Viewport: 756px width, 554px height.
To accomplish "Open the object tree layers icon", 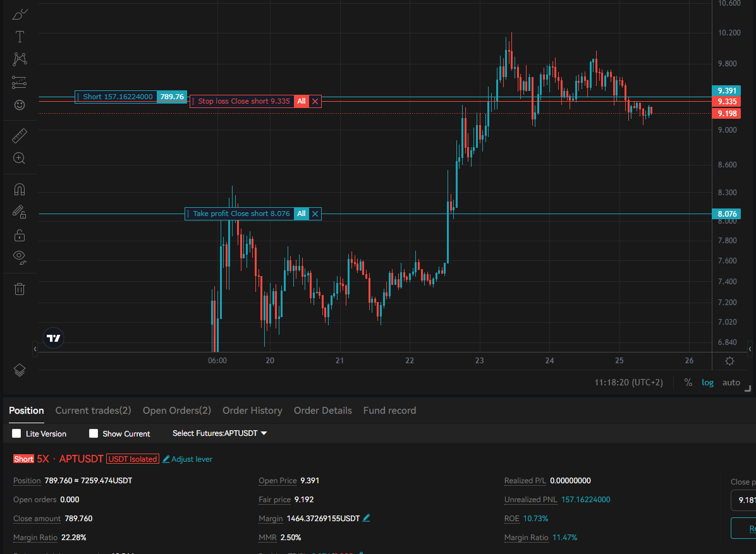I will [x=20, y=370].
